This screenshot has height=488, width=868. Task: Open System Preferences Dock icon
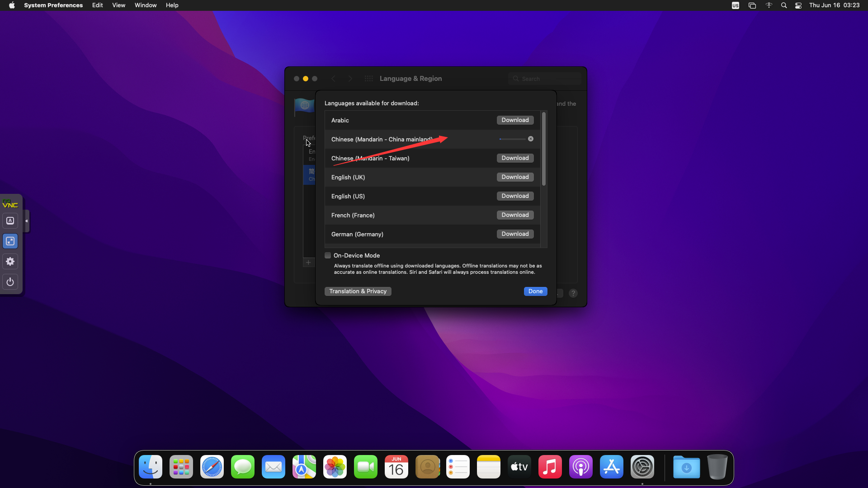(x=642, y=467)
